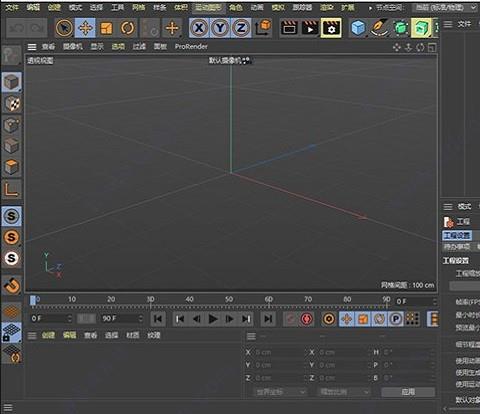Viewport: 480px width, 414px height.
Task: Switch to Edges mode icon
Action: point(12,146)
